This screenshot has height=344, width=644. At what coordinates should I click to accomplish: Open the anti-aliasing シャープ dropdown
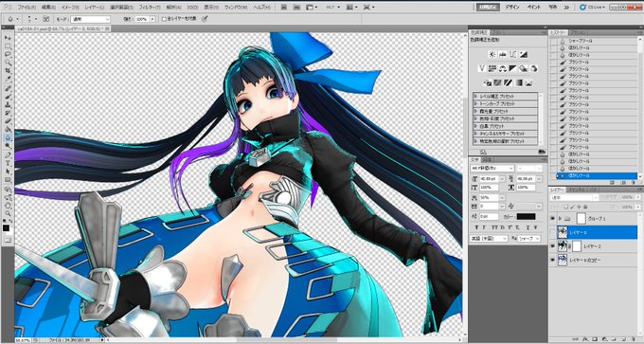528,239
